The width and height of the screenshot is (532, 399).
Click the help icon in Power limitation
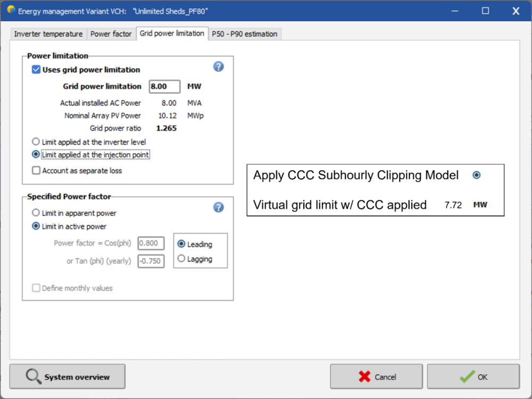[218, 66]
